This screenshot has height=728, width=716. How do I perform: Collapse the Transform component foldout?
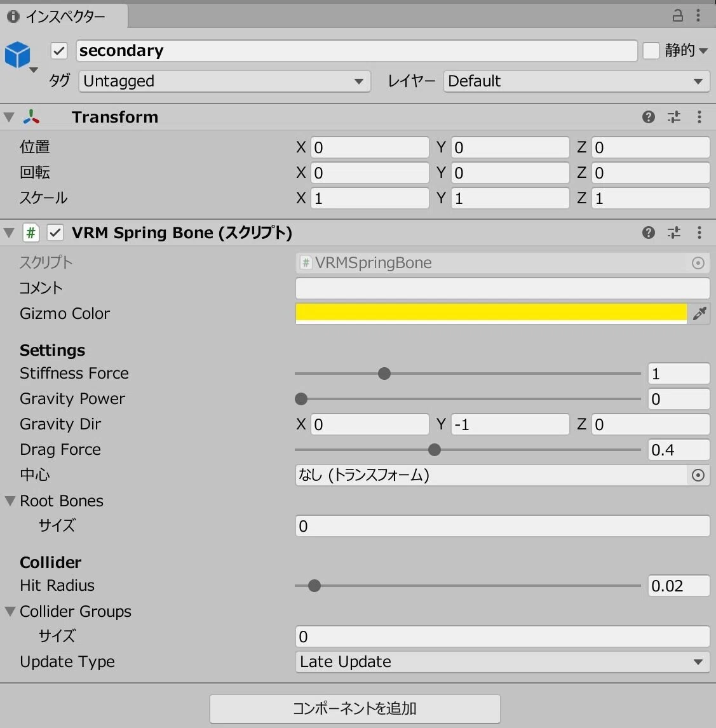(9, 117)
